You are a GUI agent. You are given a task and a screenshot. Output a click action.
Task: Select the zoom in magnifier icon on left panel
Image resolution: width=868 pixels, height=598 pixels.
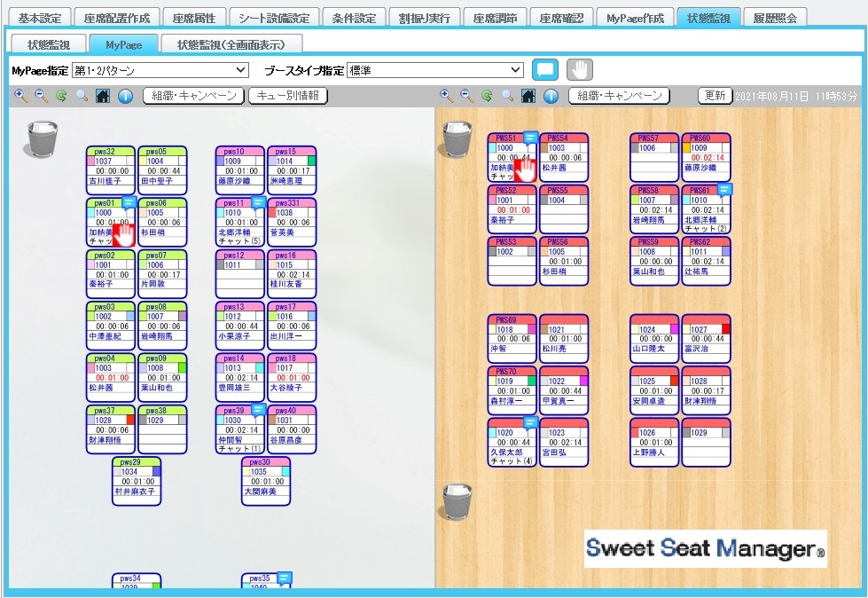[20, 97]
